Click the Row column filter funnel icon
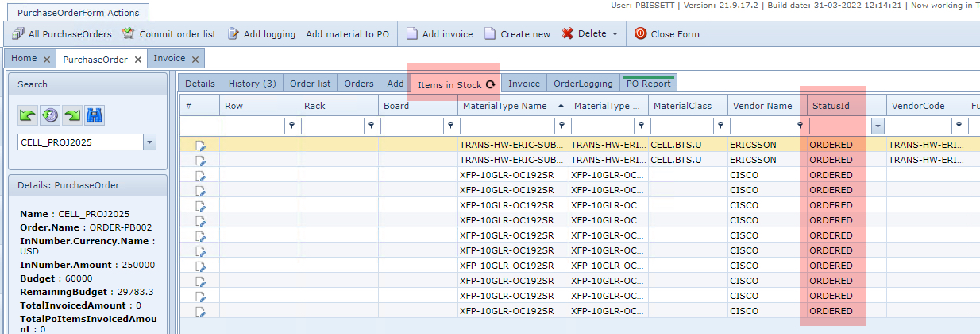Viewport: 980px width, 334px height. pos(291,126)
